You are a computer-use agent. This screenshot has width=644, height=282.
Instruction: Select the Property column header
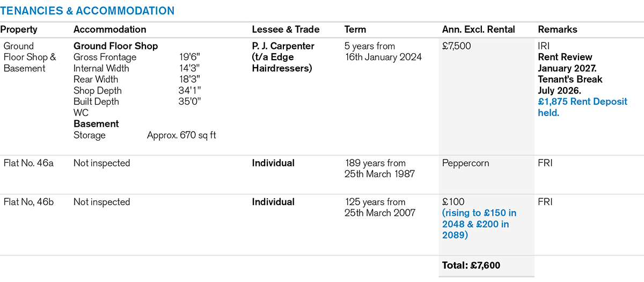coord(19,30)
